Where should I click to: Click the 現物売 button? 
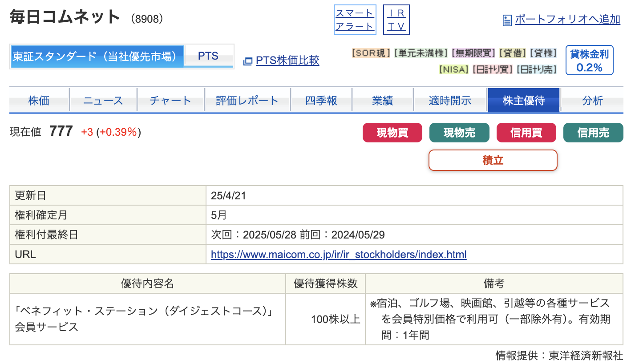[x=459, y=133]
